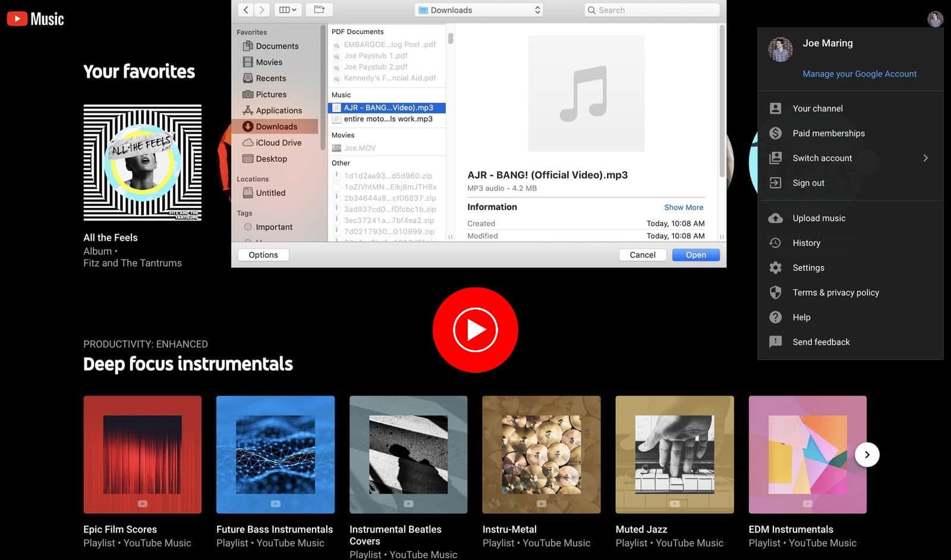
Task: Click Manage your Google Account link
Action: pyautogui.click(x=859, y=74)
